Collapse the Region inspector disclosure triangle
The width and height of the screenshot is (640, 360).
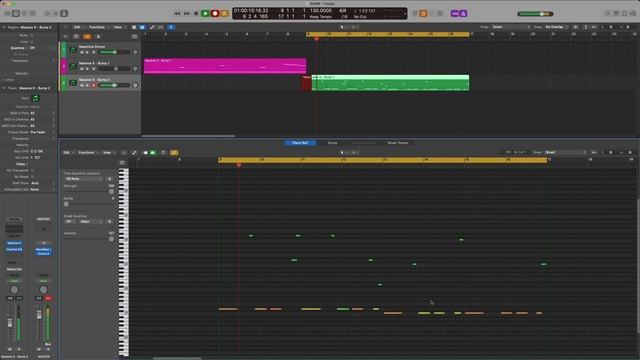tap(4, 27)
